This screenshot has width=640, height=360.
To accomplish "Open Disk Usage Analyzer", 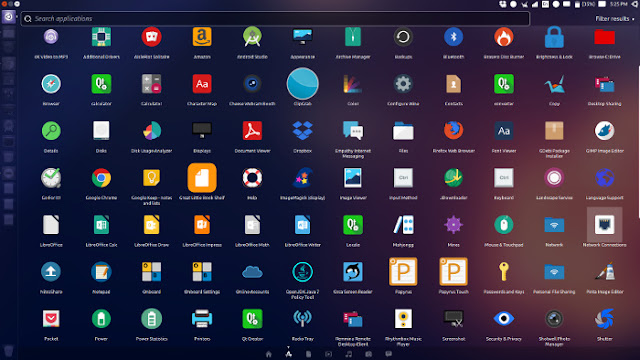I will point(151,131).
